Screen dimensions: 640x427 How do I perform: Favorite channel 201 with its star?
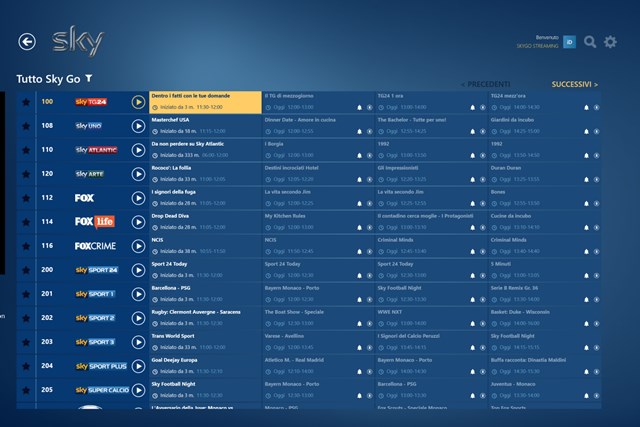click(x=26, y=294)
